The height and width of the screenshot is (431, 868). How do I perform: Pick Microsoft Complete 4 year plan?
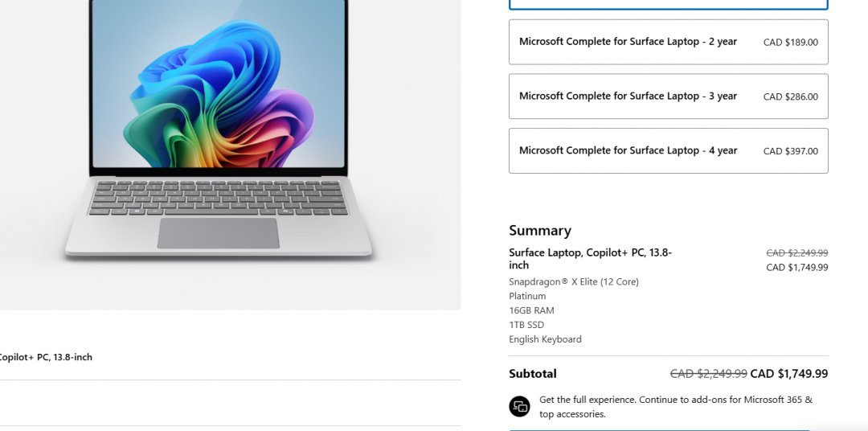coord(668,150)
